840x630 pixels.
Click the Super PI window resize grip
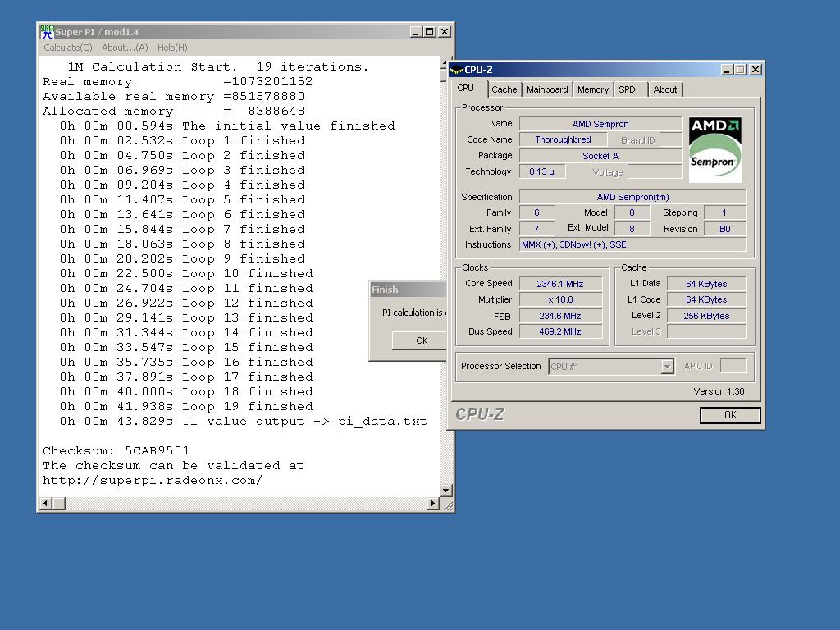pyautogui.click(x=447, y=504)
